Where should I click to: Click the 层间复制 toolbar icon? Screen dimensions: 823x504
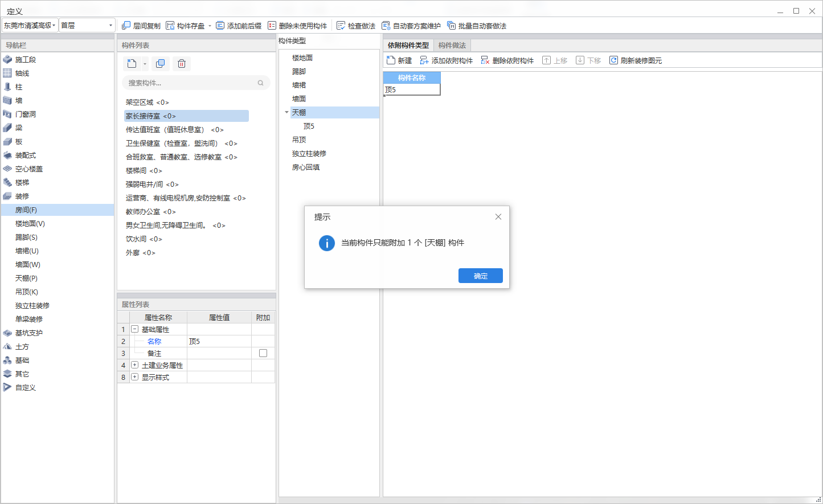click(126, 26)
